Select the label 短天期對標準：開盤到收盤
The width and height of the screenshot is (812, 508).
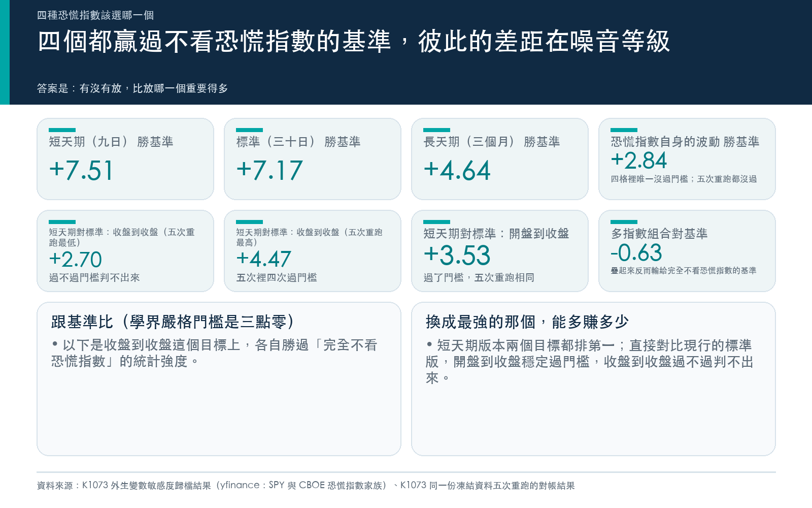(496, 234)
